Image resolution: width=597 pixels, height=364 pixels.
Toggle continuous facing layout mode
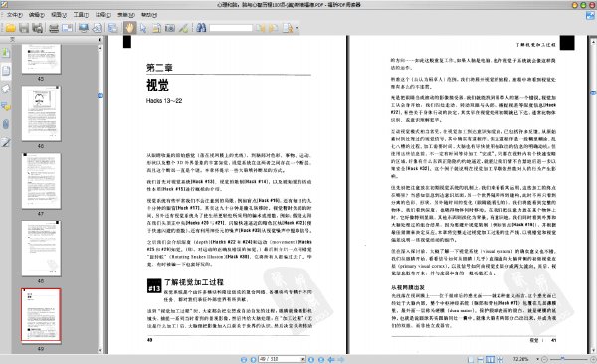(499, 359)
